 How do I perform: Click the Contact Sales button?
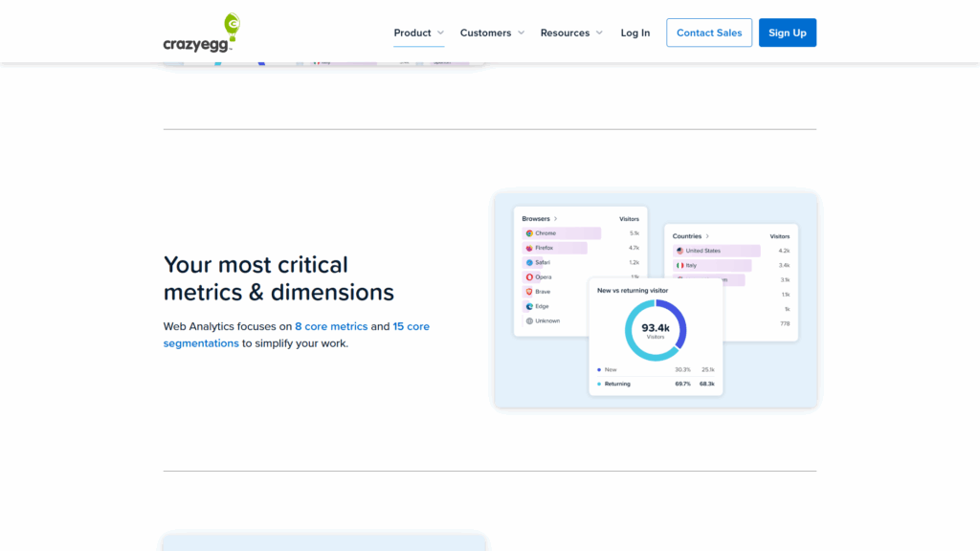point(709,33)
